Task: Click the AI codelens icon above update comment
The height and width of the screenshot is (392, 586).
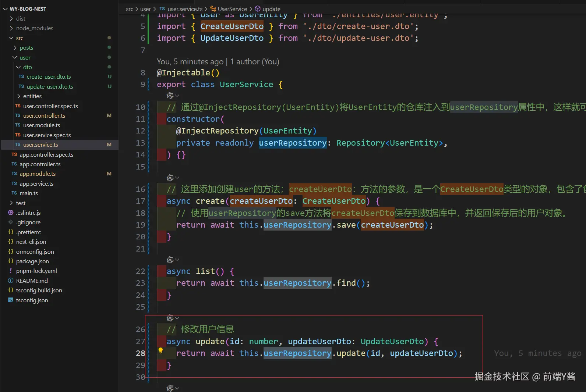Action: pos(170,318)
